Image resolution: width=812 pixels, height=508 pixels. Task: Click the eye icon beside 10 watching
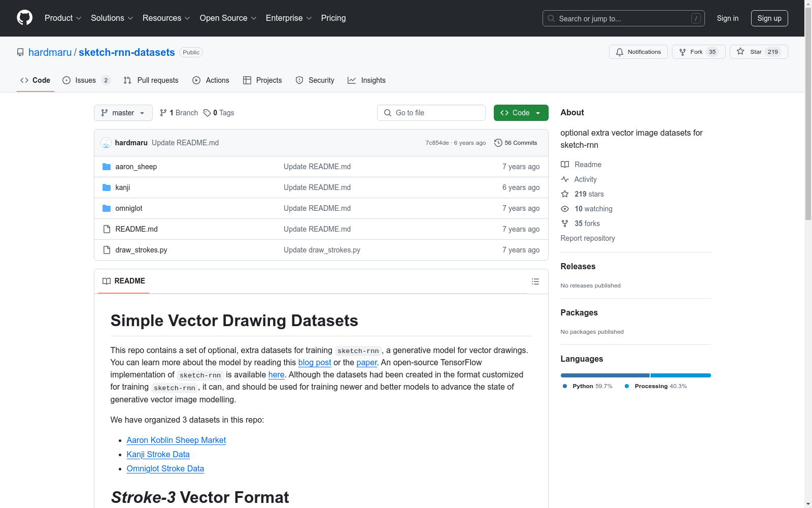coord(565,209)
